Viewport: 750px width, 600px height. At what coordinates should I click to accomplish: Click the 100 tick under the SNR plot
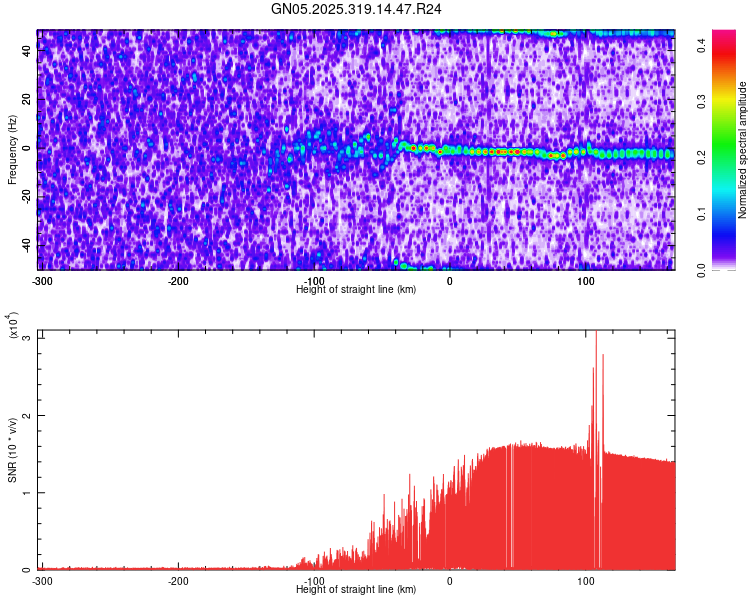[x=586, y=580]
